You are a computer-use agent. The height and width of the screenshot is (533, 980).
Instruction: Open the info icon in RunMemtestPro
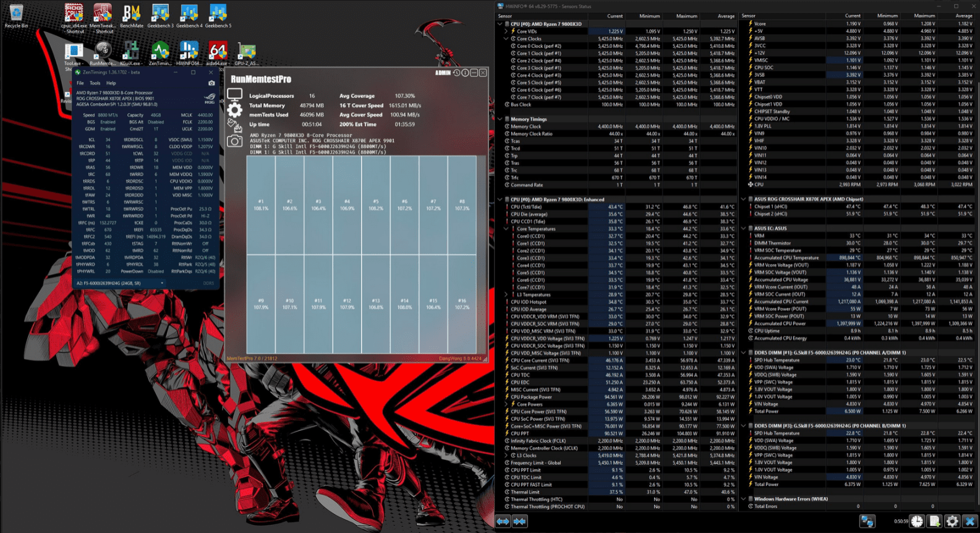coord(466,73)
